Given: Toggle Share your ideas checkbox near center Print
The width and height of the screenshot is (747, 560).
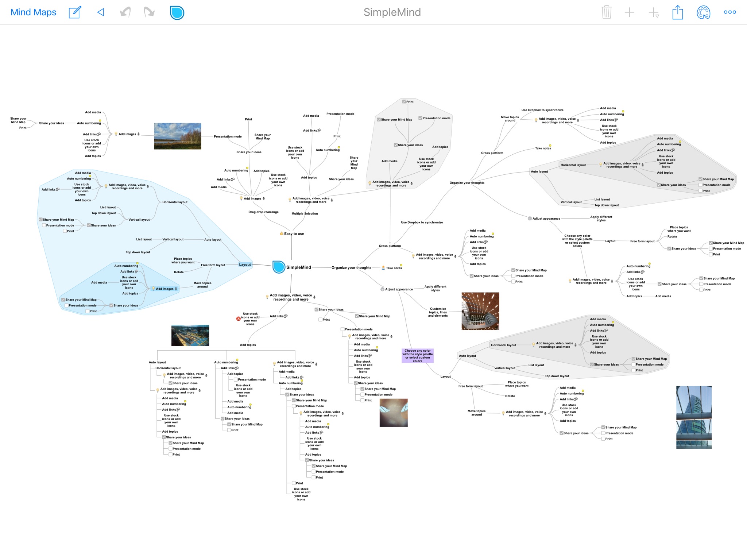Looking at the screenshot, I should pos(317,309).
